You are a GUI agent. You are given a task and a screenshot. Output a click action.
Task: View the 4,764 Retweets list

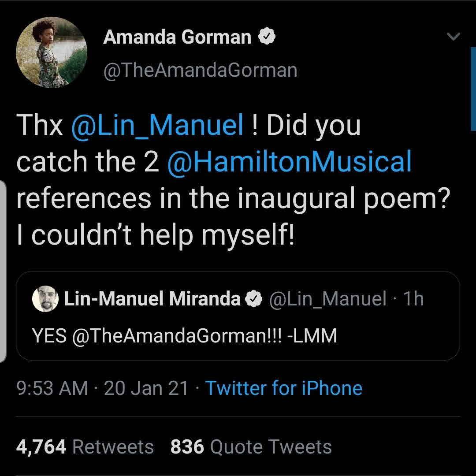pyautogui.click(x=85, y=446)
